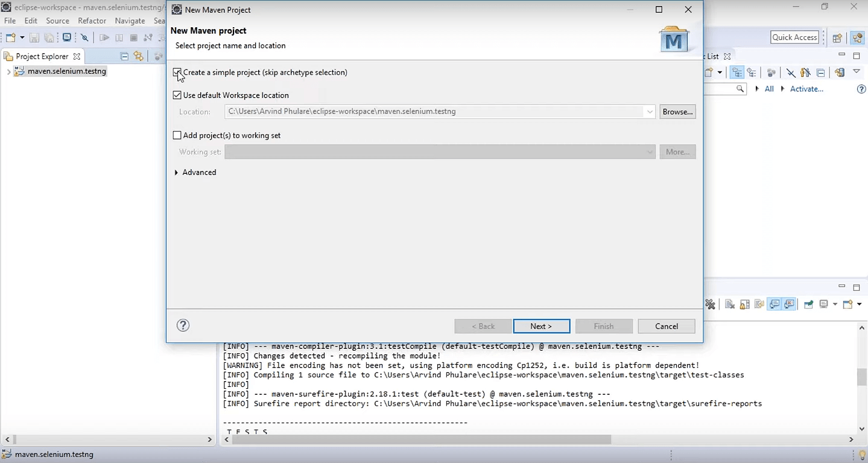868x463 pixels.
Task: Click the Suspend debug icon
Action: (x=119, y=37)
